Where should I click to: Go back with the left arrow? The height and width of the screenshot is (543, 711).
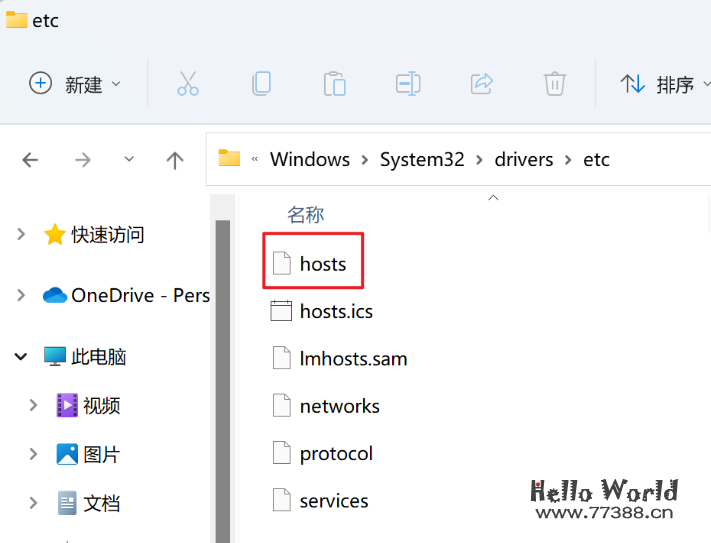[x=30, y=160]
